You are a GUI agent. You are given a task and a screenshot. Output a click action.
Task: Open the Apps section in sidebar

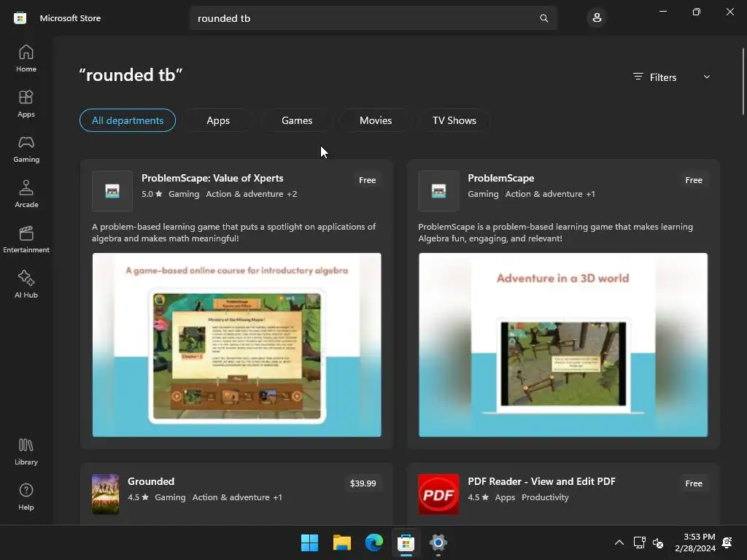click(x=26, y=104)
